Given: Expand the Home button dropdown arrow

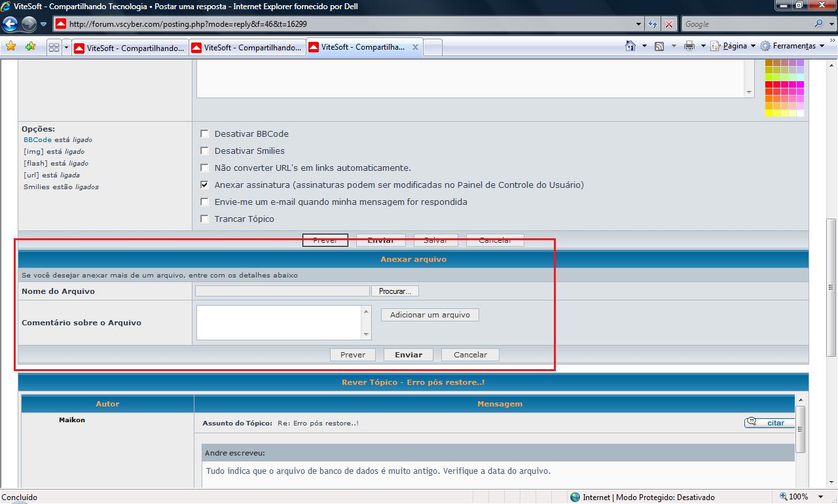Looking at the screenshot, I should point(644,46).
